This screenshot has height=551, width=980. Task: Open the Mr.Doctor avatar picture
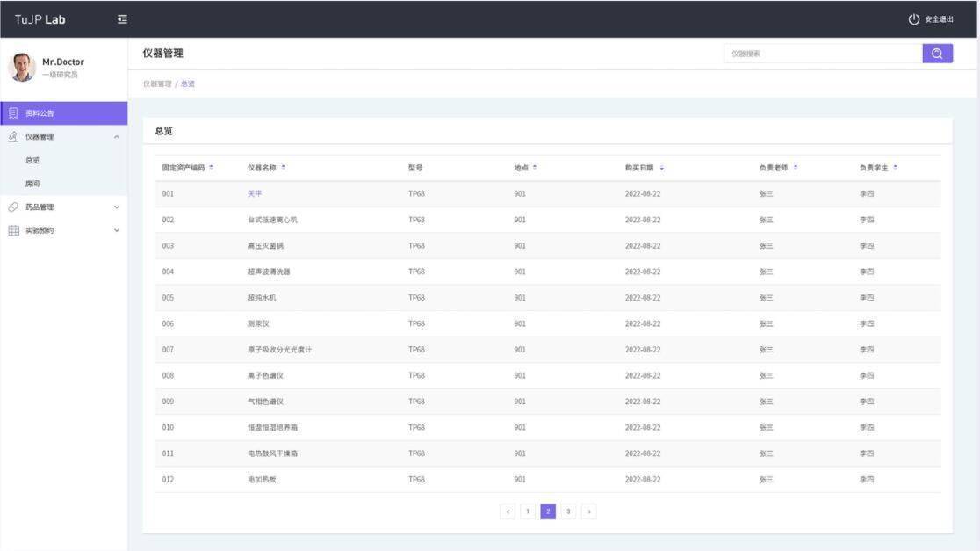(x=22, y=67)
